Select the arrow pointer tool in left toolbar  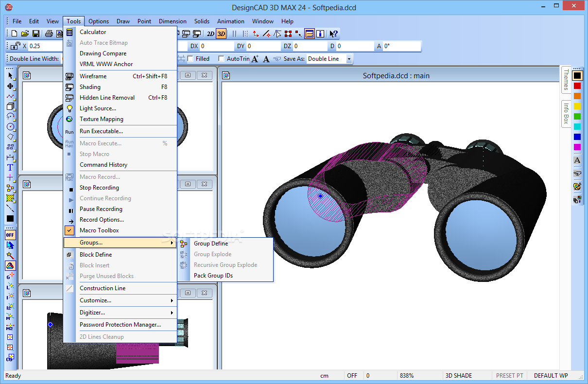10,75
